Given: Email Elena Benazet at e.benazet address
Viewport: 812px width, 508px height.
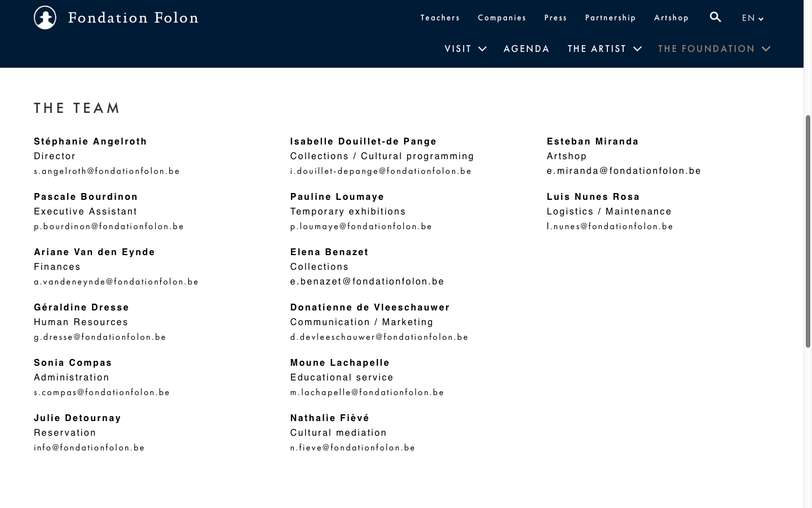Looking at the screenshot, I should pyautogui.click(x=367, y=282).
